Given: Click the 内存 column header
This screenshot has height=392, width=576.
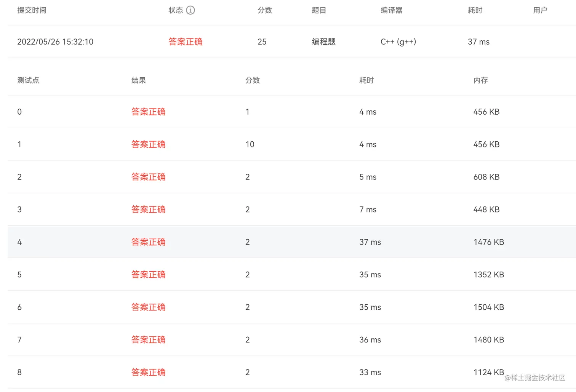Looking at the screenshot, I should coord(480,80).
